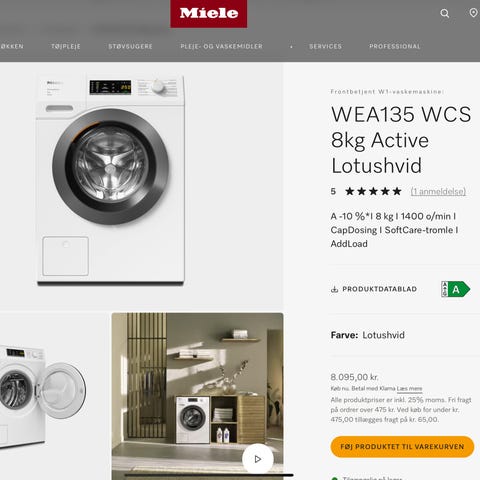Open the 1 anmeldelse review link
Viewport: 480px width, 480px height.
pos(438,191)
